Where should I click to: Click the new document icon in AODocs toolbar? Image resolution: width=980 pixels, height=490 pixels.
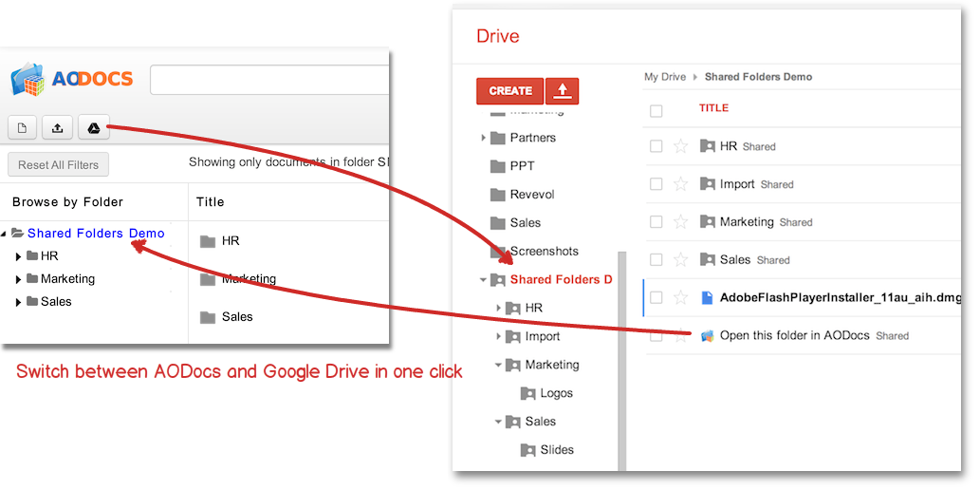tap(23, 128)
